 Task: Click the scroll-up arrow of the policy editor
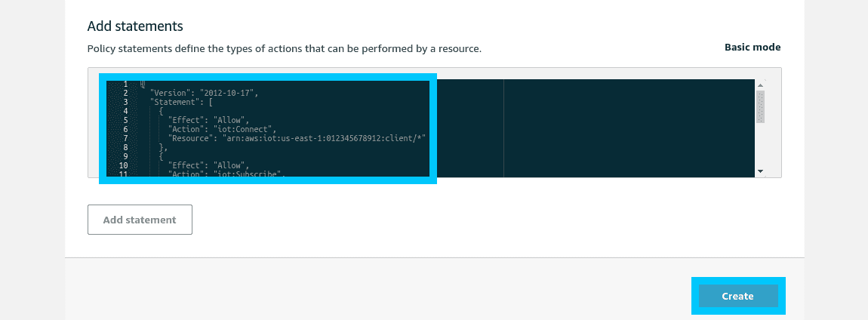(x=761, y=85)
